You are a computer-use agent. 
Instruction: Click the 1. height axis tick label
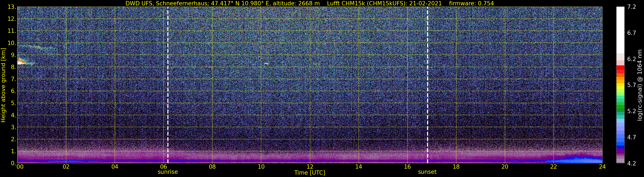[x=13, y=151]
